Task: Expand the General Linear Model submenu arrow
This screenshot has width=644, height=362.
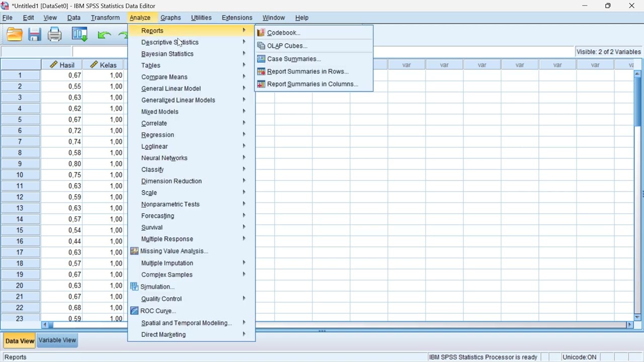Action: pos(244,88)
